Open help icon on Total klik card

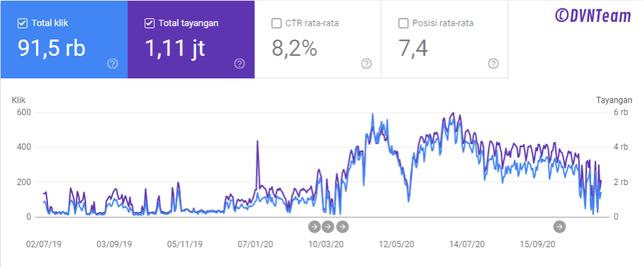pyautogui.click(x=112, y=64)
